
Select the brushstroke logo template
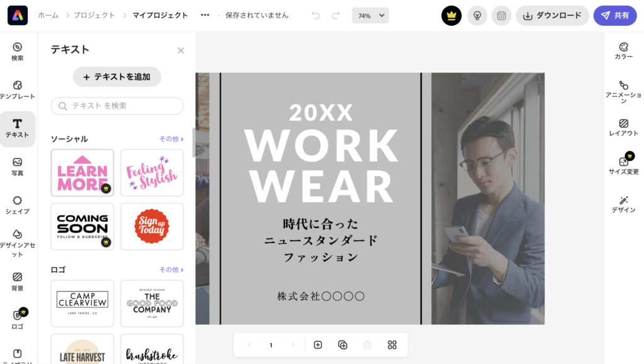pos(152,350)
